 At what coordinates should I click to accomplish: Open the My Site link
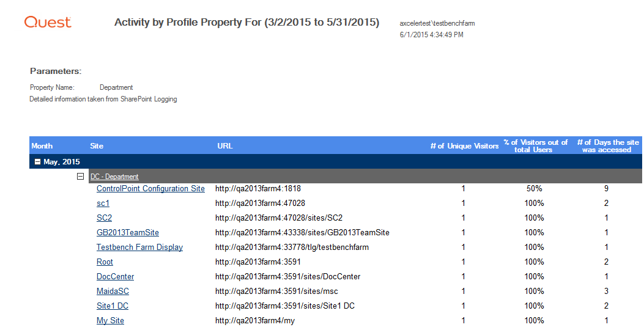pyautogui.click(x=110, y=321)
